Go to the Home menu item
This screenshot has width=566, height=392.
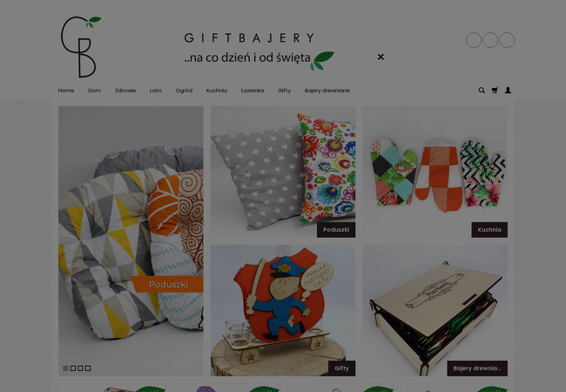[x=66, y=91]
